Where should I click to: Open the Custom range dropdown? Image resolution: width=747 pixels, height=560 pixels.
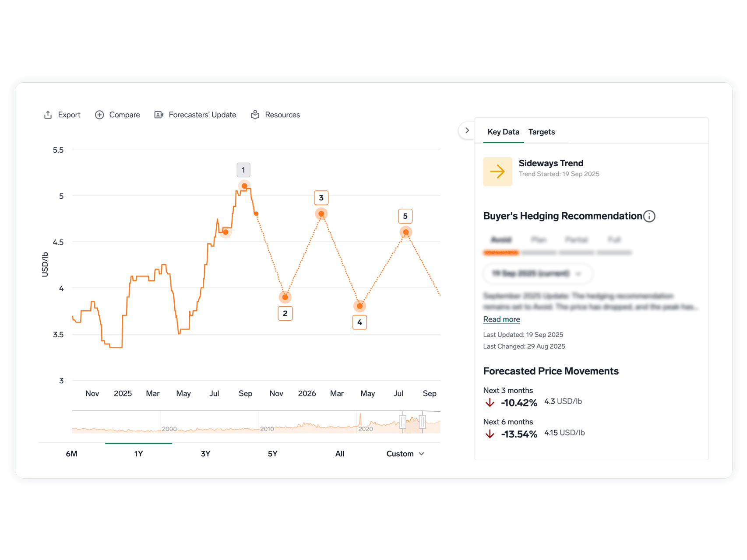click(x=405, y=454)
